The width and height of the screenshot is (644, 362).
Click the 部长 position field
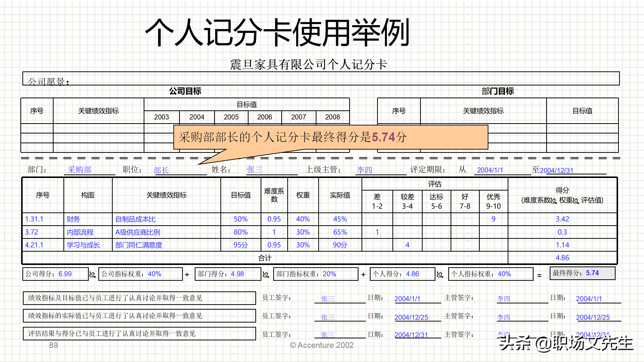(x=161, y=170)
